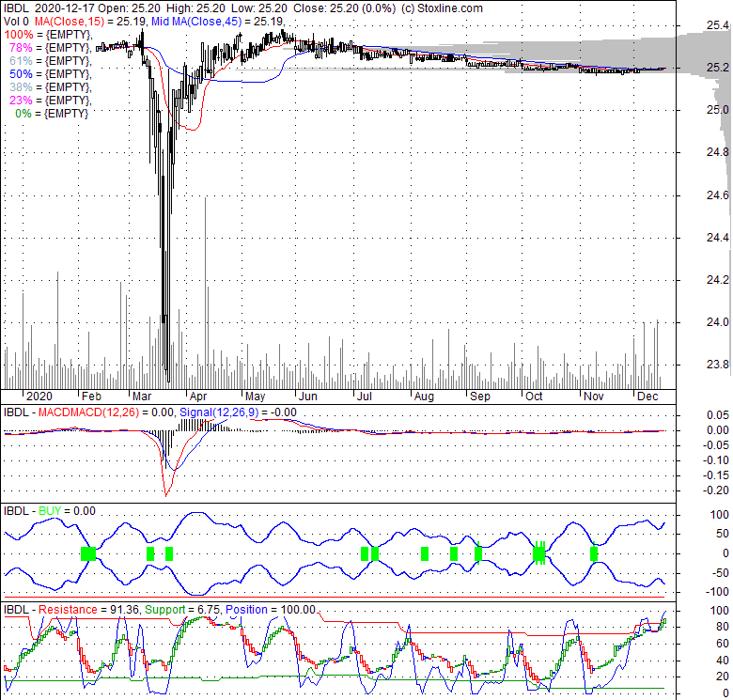The width and height of the screenshot is (733, 700).
Task: Click the Nov date axis label
Action: click(593, 397)
